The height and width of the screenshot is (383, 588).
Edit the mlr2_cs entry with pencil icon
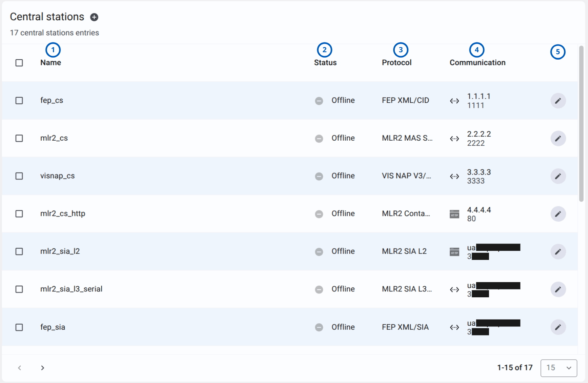pos(558,138)
